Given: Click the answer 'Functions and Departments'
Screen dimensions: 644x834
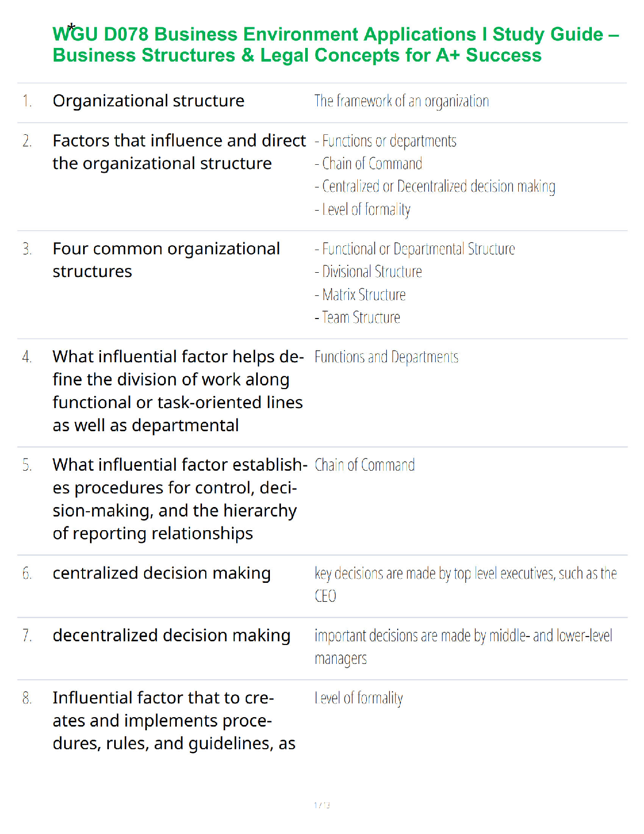Looking at the screenshot, I should [386, 357].
